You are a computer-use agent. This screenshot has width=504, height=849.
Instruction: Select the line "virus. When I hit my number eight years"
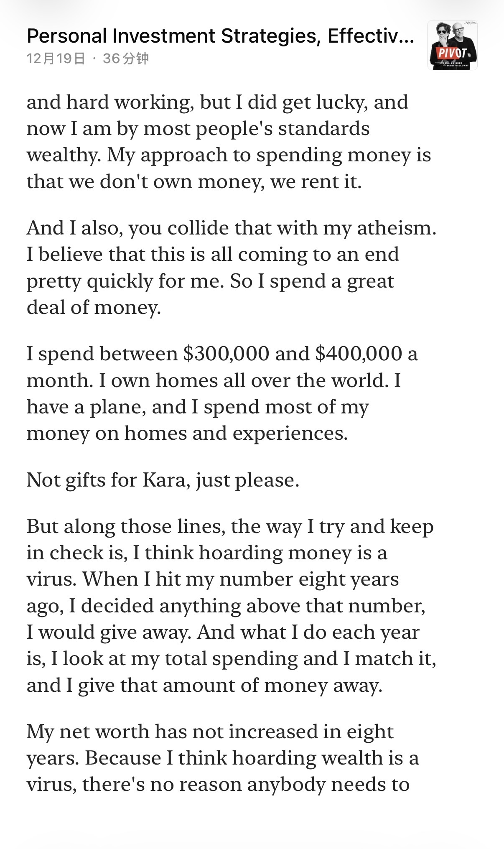pyautogui.click(x=213, y=579)
